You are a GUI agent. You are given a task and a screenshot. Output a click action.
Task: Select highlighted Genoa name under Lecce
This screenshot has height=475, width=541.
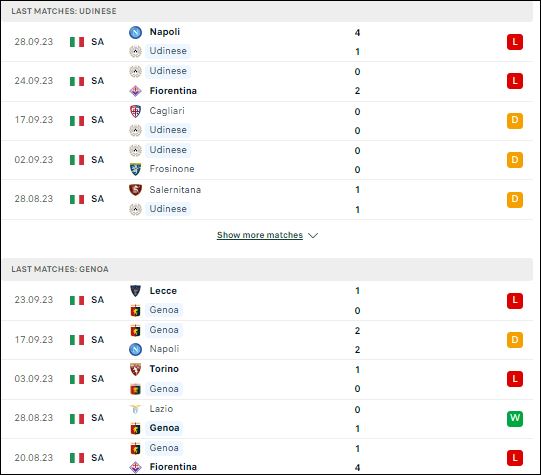164,310
